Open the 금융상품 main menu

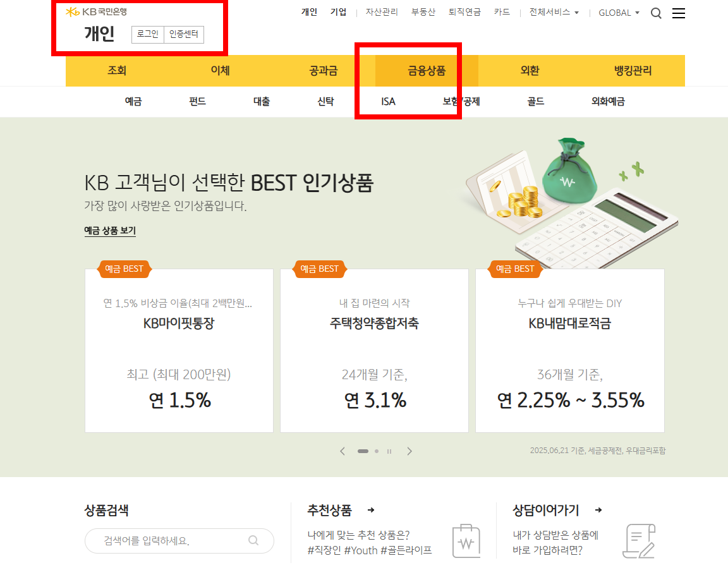coord(427,71)
